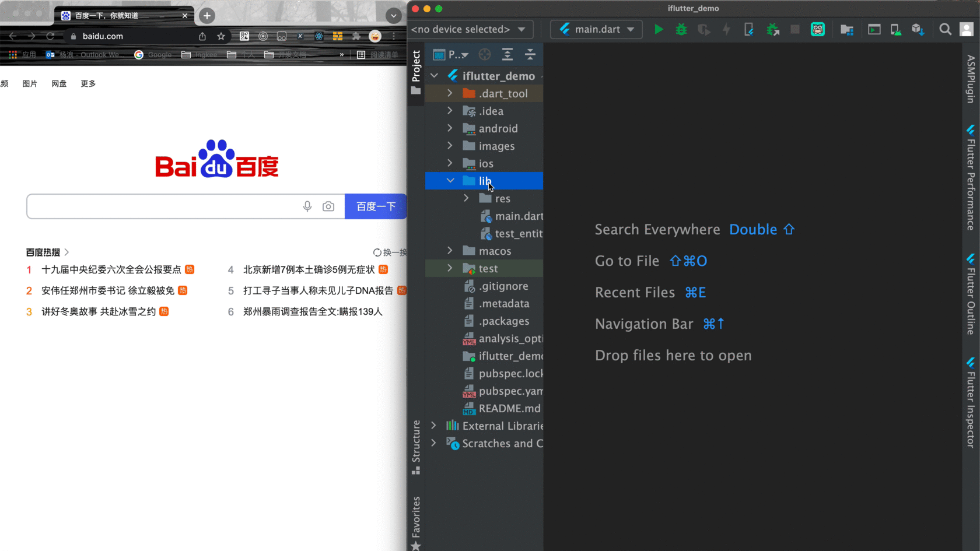This screenshot has height=551, width=980.
Task: Select opened file target icon in Project panel
Action: click(485, 54)
